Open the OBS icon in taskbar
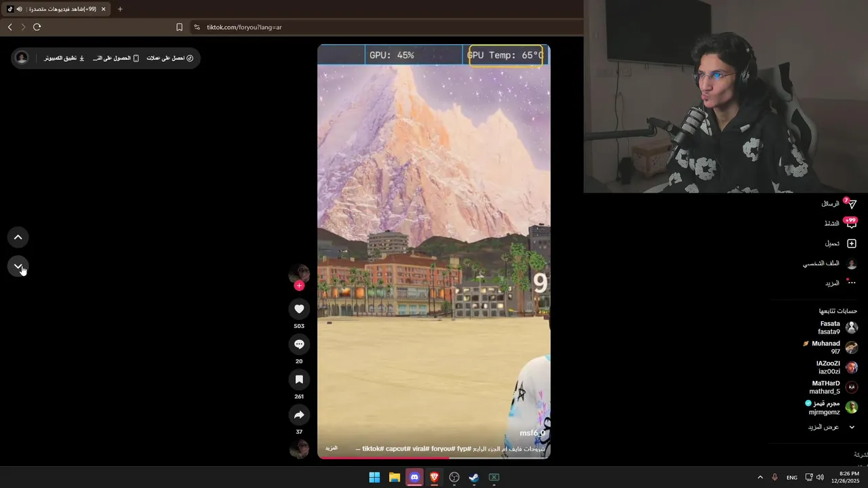 click(454, 477)
